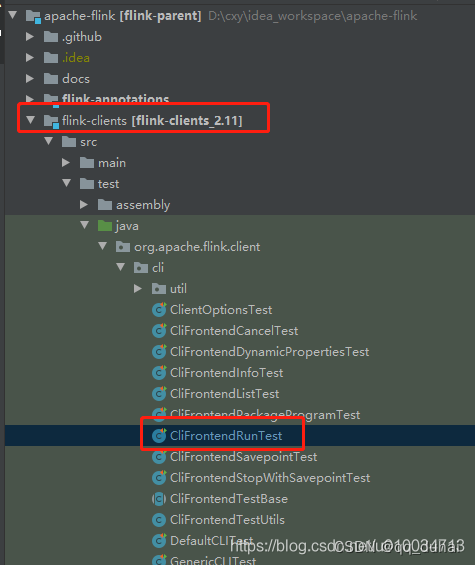Click the CliFrontendRunTest class icon
The width and height of the screenshot is (475, 565).
pos(159,435)
